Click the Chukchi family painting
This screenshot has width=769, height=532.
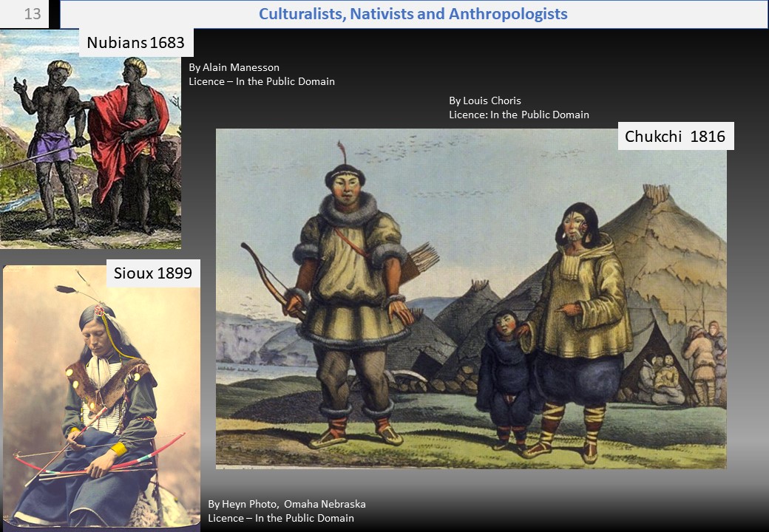point(471,299)
